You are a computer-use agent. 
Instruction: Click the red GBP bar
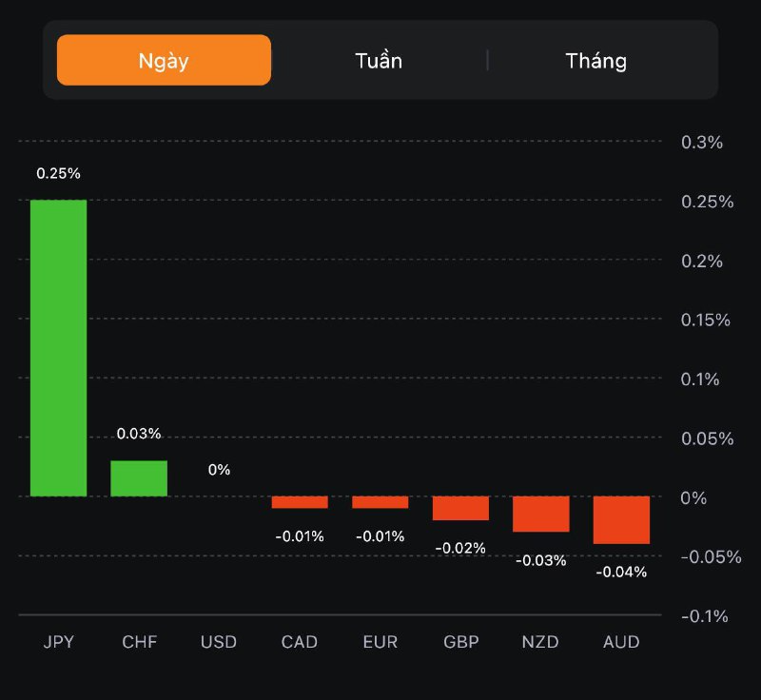(460, 508)
